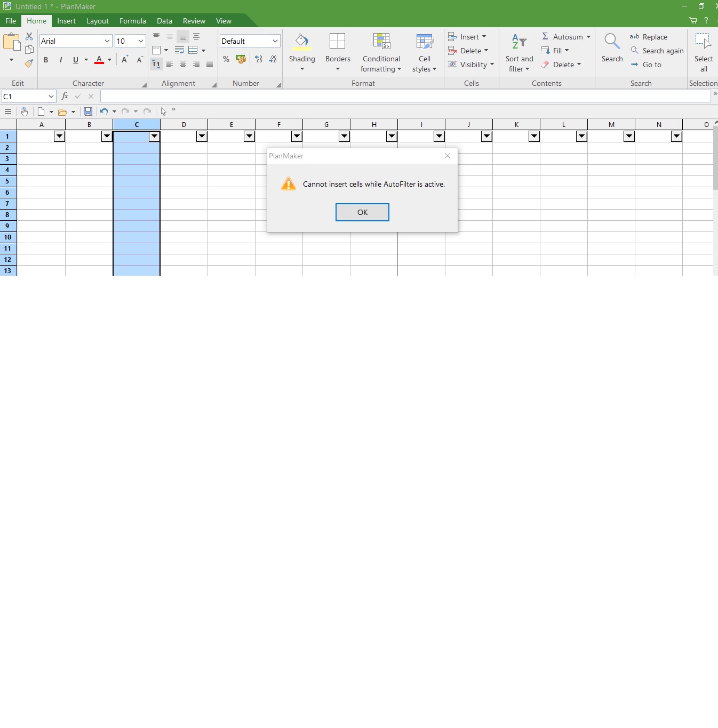718x728 pixels.
Task: Click the percent number format icon
Action: 226,59
